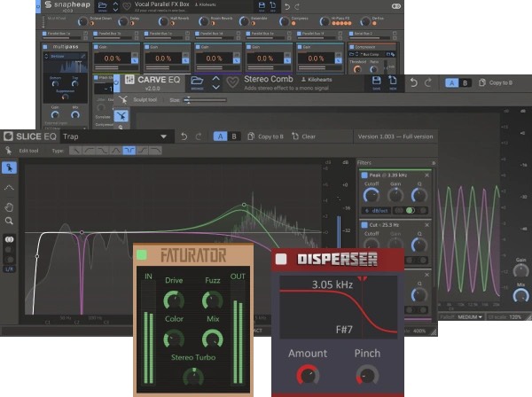This screenshot has width=532, height=397.
Task: Toggle the Faturator power button
Action: pyautogui.click(x=142, y=255)
